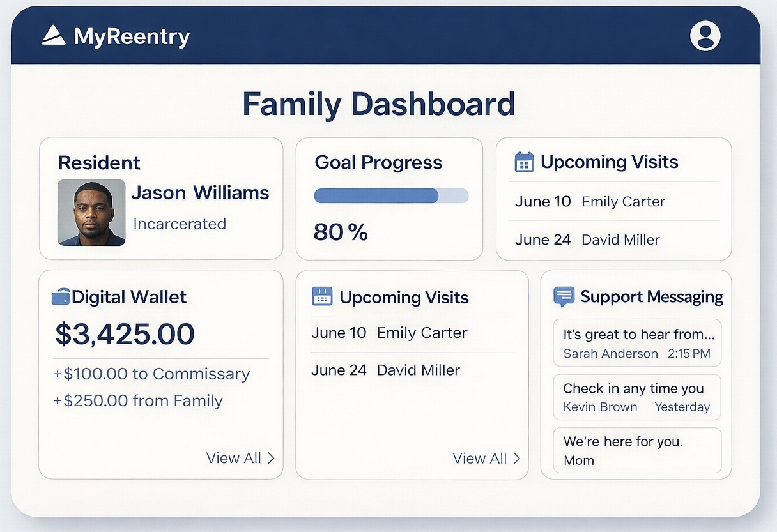The width and height of the screenshot is (777, 532).
Task: Open View All link in Upcoming Visits
Action: (480, 458)
